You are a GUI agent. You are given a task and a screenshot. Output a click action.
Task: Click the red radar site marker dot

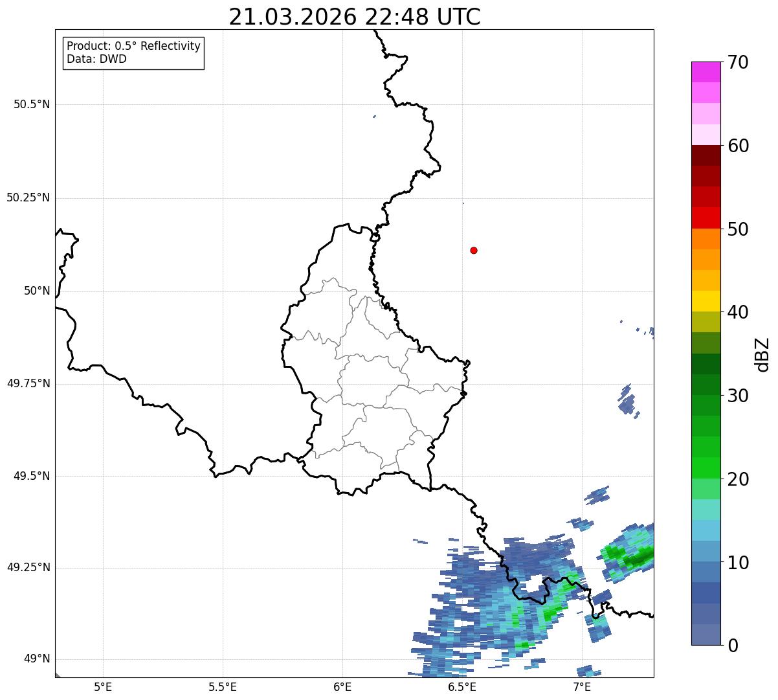click(x=474, y=250)
